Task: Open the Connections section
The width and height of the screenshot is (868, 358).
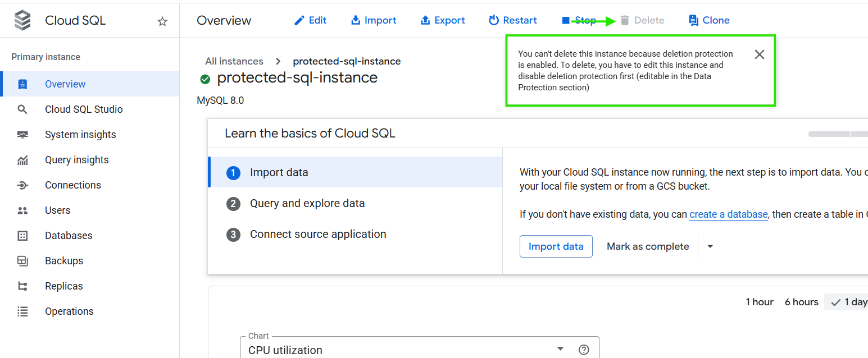Action: 73,185
